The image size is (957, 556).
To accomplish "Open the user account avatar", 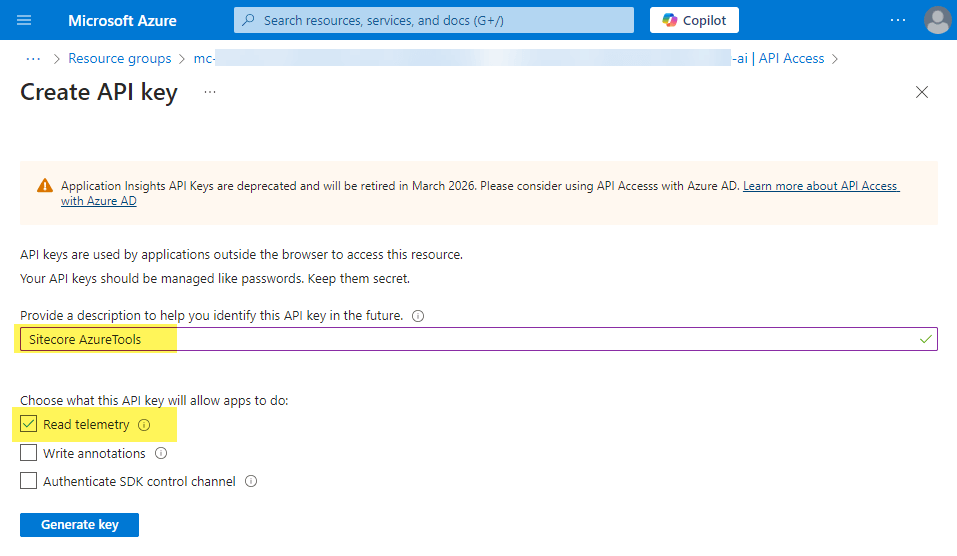I will [937, 20].
